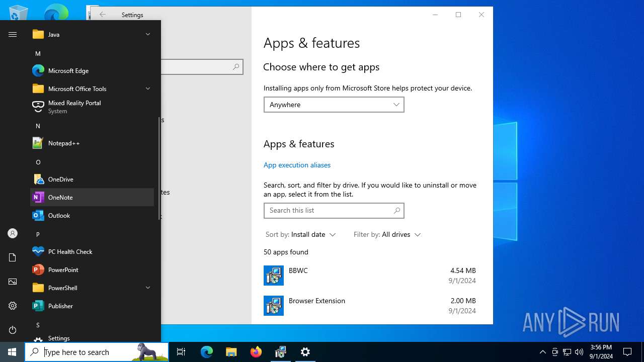644x362 pixels.
Task: Open Task View on the taskbar
Action: [x=181, y=352]
